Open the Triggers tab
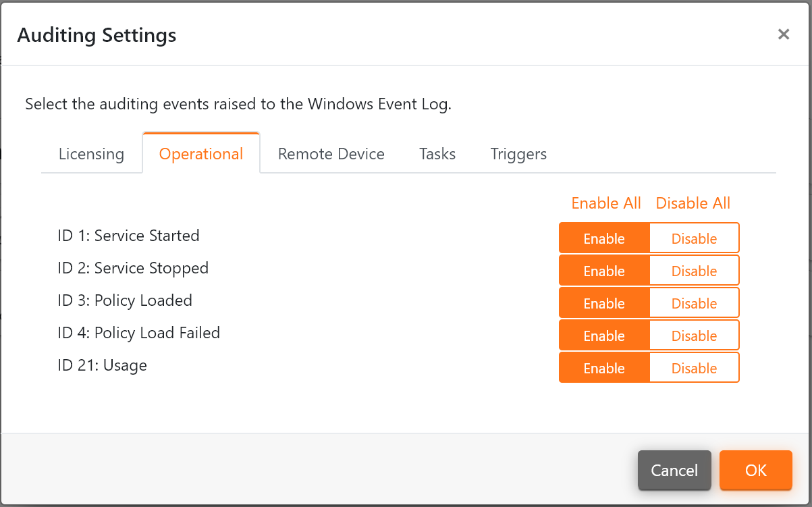 point(518,154)
